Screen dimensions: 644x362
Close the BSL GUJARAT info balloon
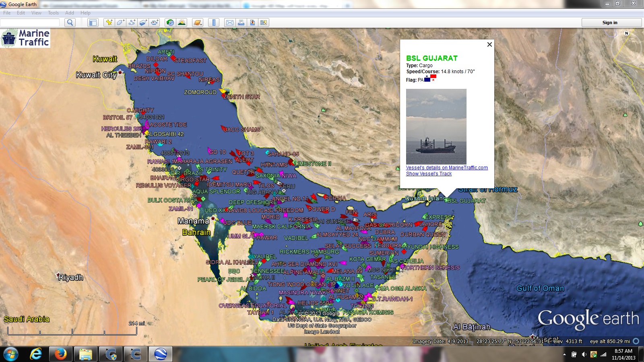pos(489,44)
